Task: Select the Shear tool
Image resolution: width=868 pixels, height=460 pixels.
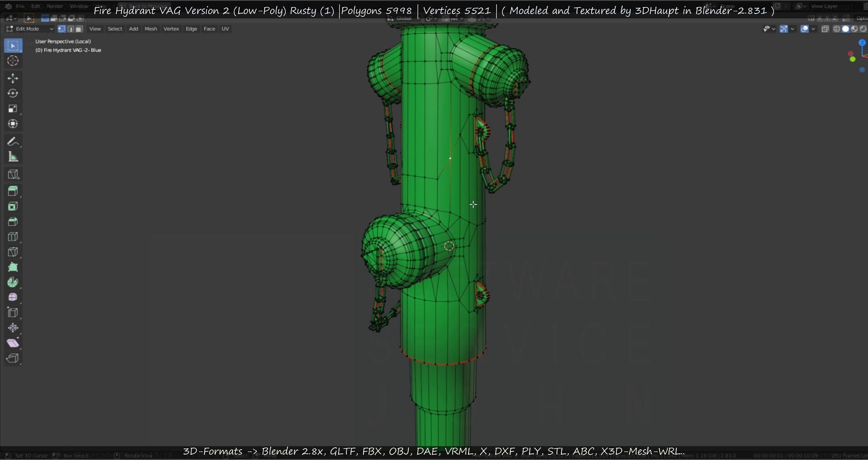Action: click(13, 343)
